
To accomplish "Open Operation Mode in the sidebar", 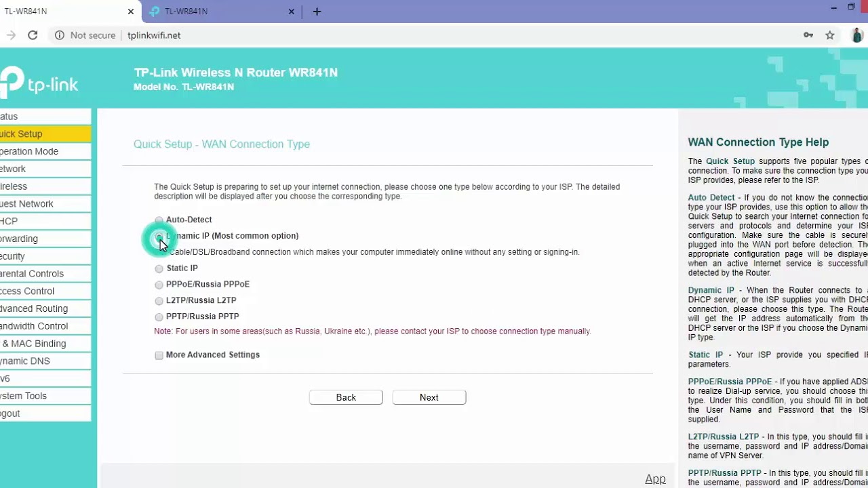I will (45, 152).
